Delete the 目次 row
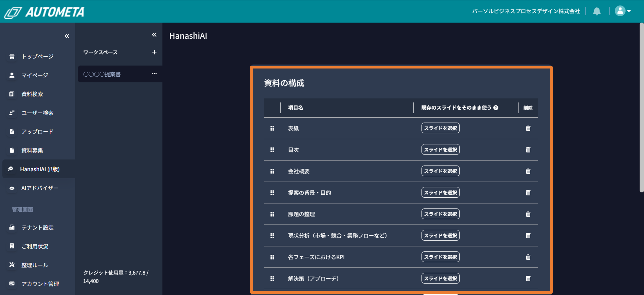Viewport: 644px width, 295px height. tap(528, 150)
